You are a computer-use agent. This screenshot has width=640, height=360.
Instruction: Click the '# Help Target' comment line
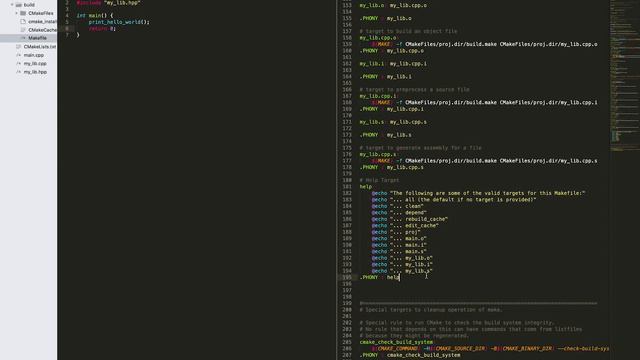click(x=379, y=180)
